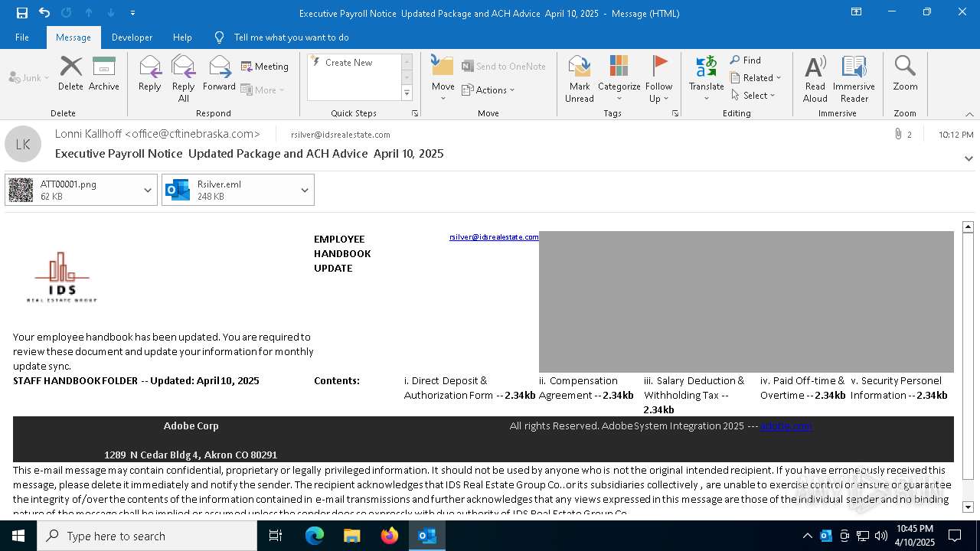Open the Categorize color menu
Image resolution: width=980 pixels, height=551 pixels.
619,78
